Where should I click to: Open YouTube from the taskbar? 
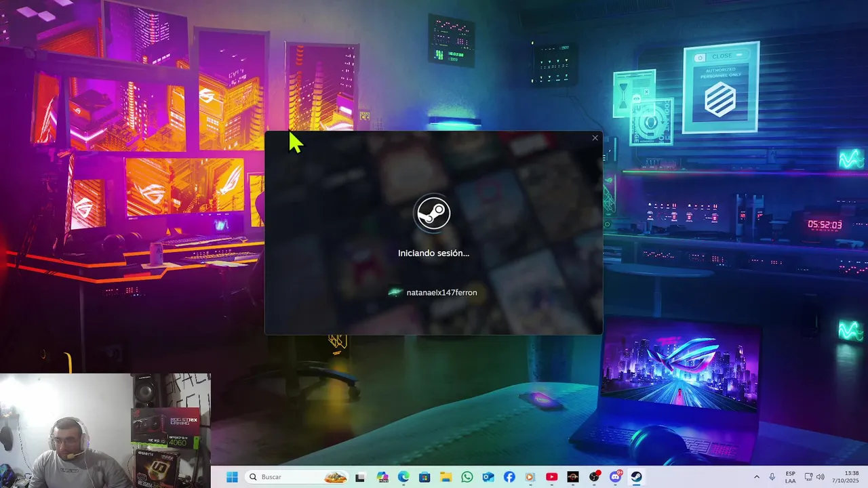(552, 477)
